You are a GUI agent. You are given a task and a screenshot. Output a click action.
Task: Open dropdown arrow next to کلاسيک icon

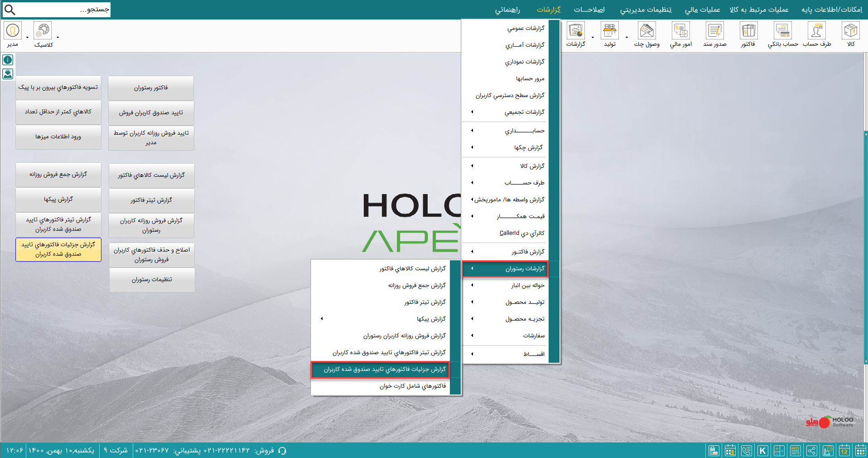pyautogui.click(x=58, y=38)
